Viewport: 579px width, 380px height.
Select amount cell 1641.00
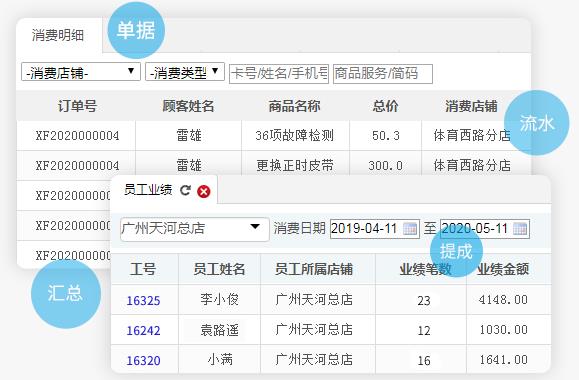[x=503, y=359]
